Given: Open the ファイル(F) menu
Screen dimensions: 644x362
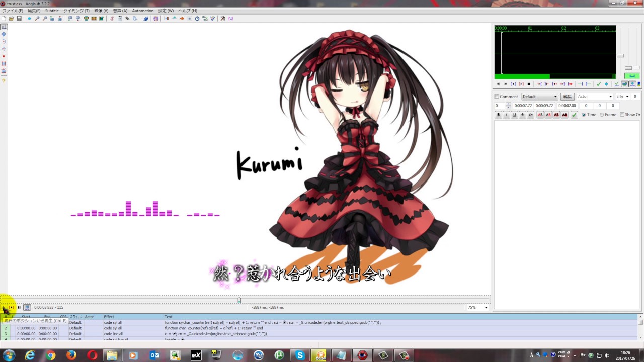Looking at the screenshot, I should pyautogui.click(x=12, y=11).
